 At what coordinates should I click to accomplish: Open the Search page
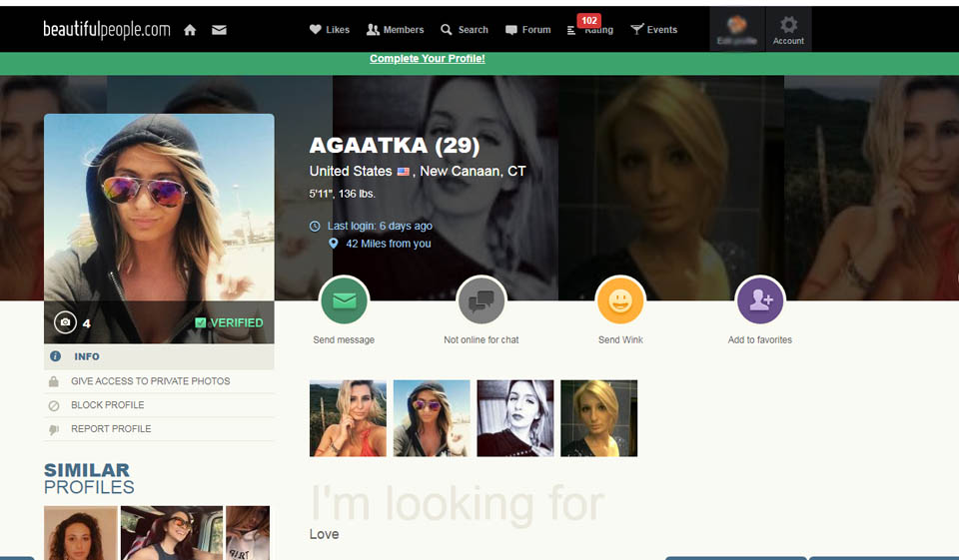tap(465, 30)
